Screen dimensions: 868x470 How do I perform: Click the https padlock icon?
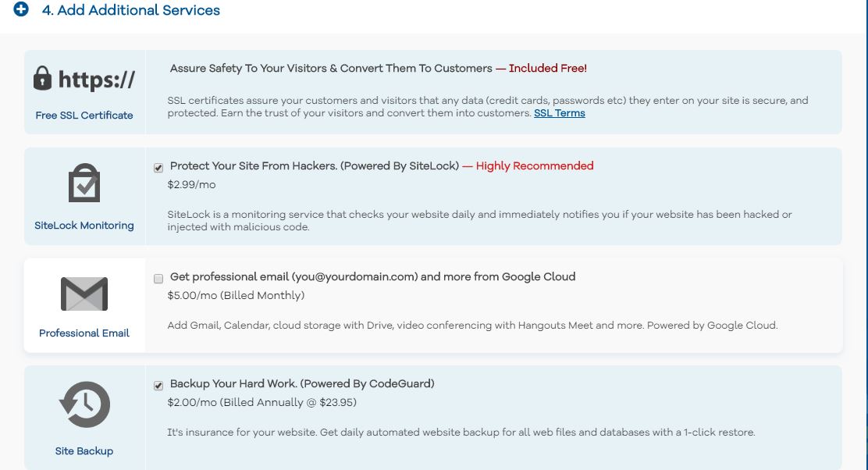click(x=43, y=78)
